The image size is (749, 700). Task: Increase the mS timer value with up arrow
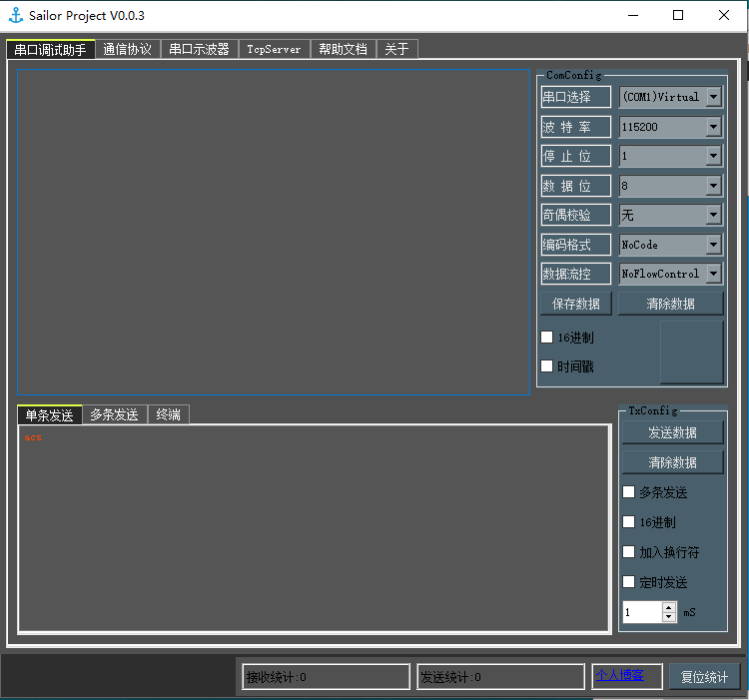669,608
